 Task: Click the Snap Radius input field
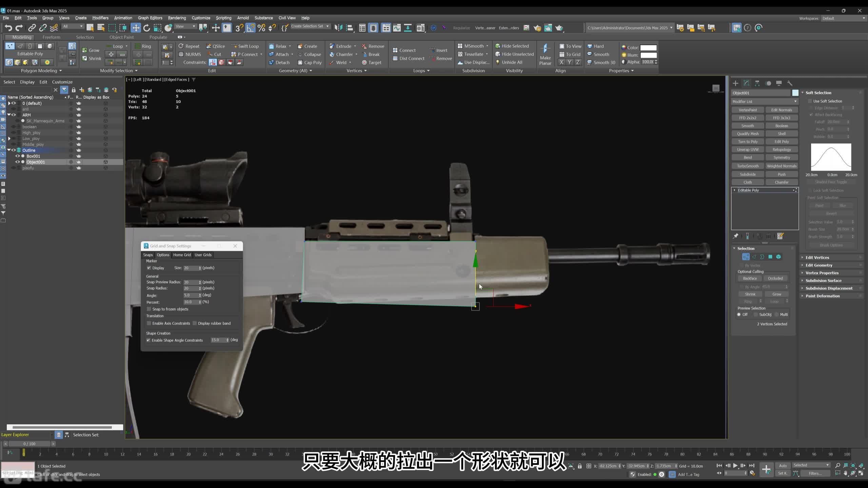191,288
